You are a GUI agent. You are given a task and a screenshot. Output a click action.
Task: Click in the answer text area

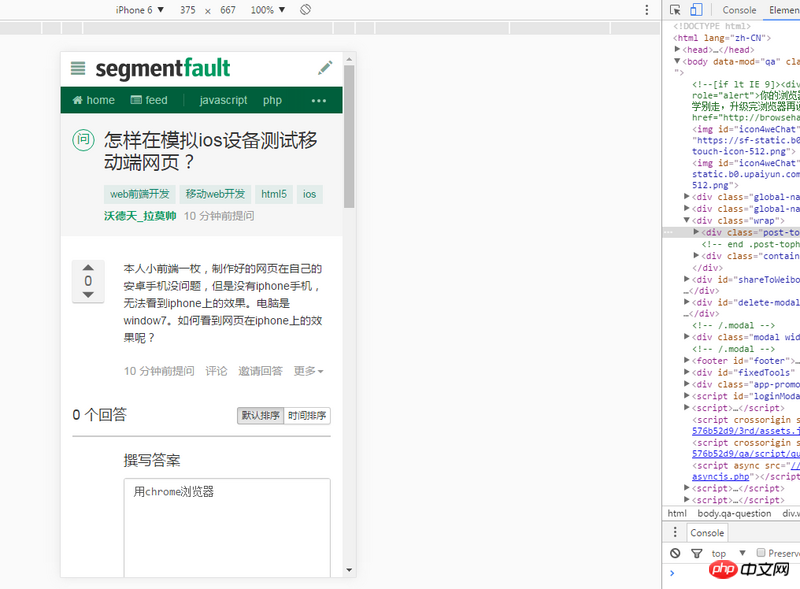coord(226,530)
